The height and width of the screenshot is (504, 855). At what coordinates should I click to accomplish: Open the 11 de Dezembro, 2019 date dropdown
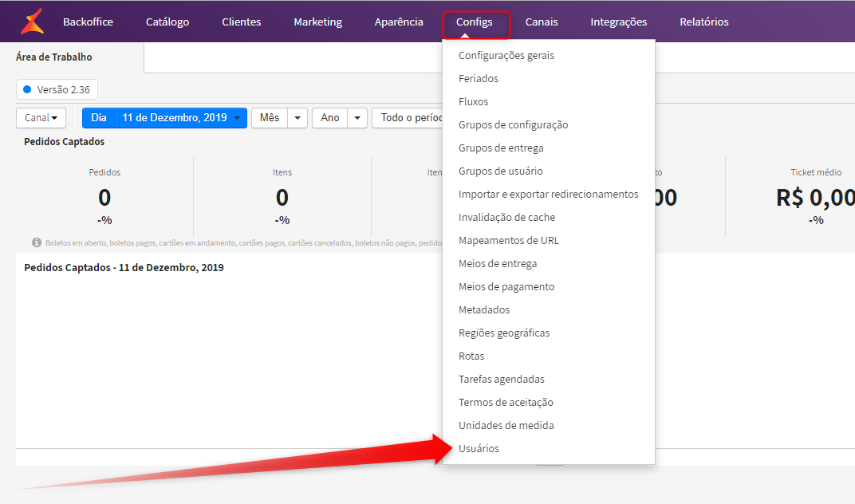tap(182, 118)
